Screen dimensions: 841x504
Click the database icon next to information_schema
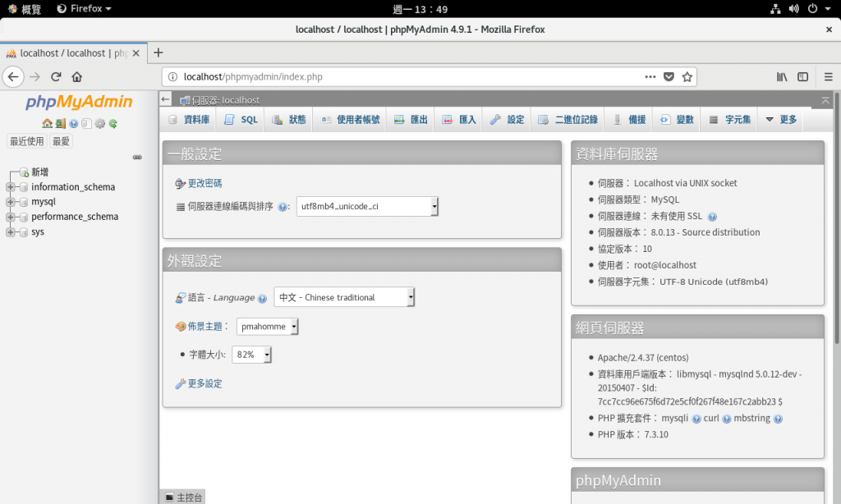(x=23, y=187)
